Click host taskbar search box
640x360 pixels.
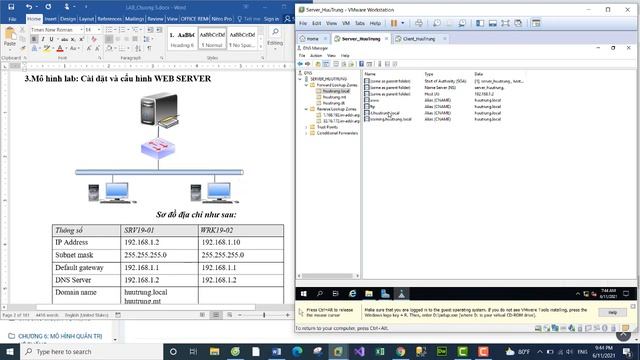point(91,352)
